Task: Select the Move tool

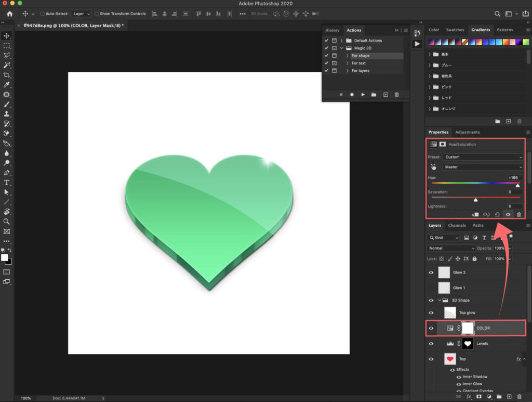Action: point(6,36)
